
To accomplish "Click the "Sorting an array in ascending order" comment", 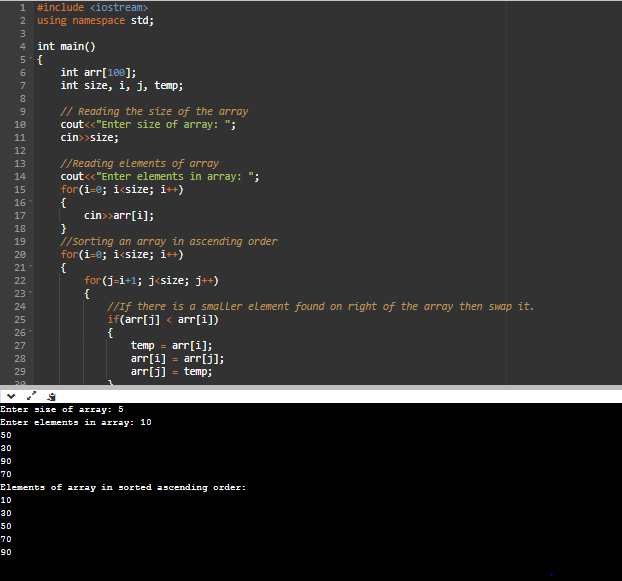I will tap(168, 242).
